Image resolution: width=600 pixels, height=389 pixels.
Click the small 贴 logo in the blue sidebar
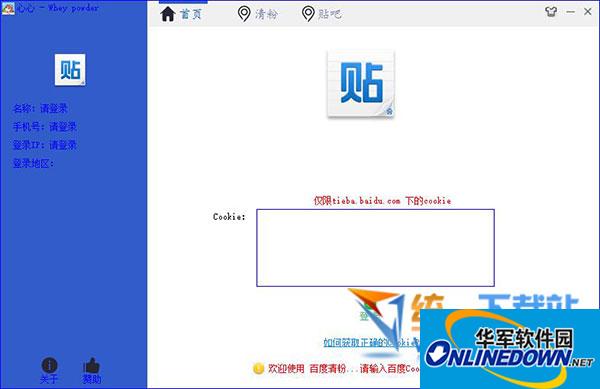click(70, 70)
